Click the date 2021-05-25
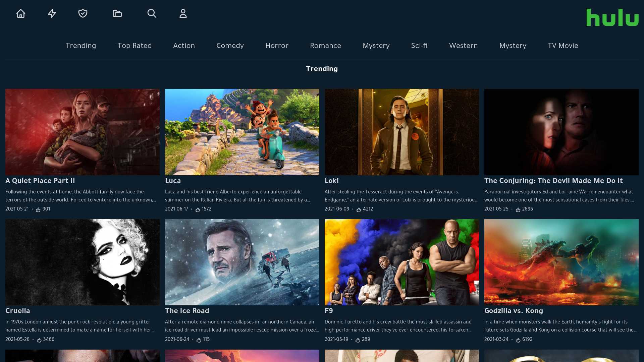The image size is (644, 362). [496, 209]
